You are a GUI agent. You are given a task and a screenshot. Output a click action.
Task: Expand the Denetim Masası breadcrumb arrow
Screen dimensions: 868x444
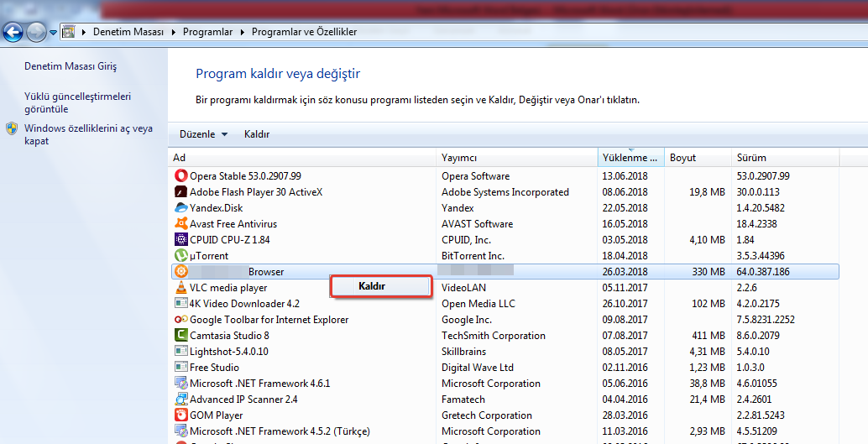pyautogui.click(x=174, y=32)
